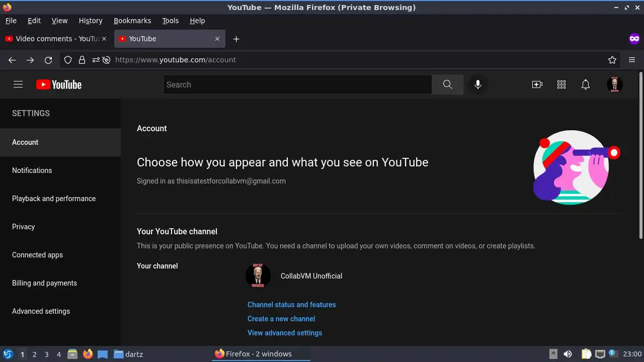Open the Create video icon
Image resolution: width=644 pixels, height=362 pixels.
tap(537, 84)
